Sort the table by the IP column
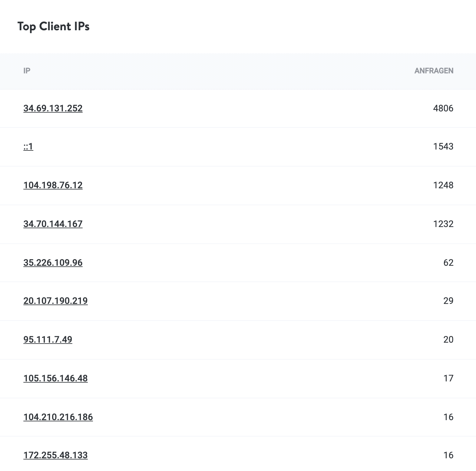The width and height of the screenshot is (476, 471). [x=27, y=71]
